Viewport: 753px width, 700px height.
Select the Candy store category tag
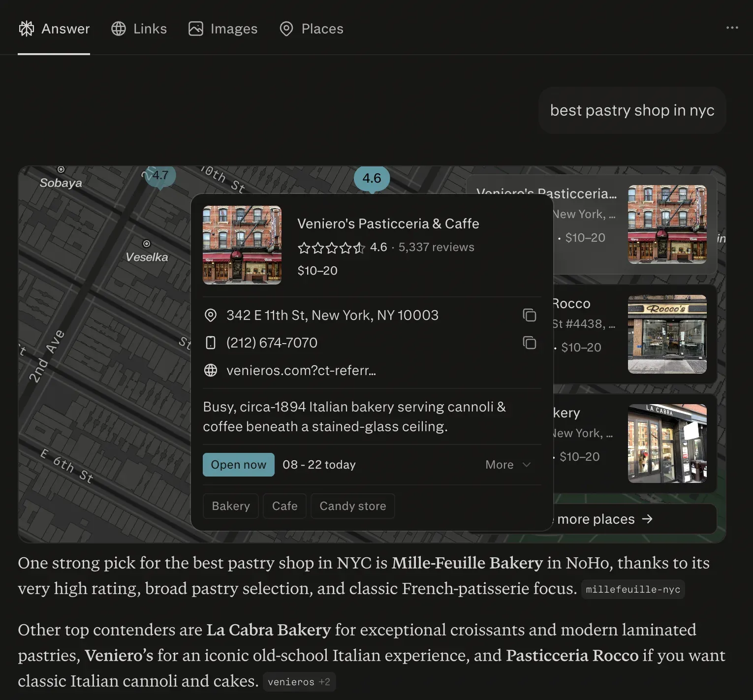pos(353,506)
